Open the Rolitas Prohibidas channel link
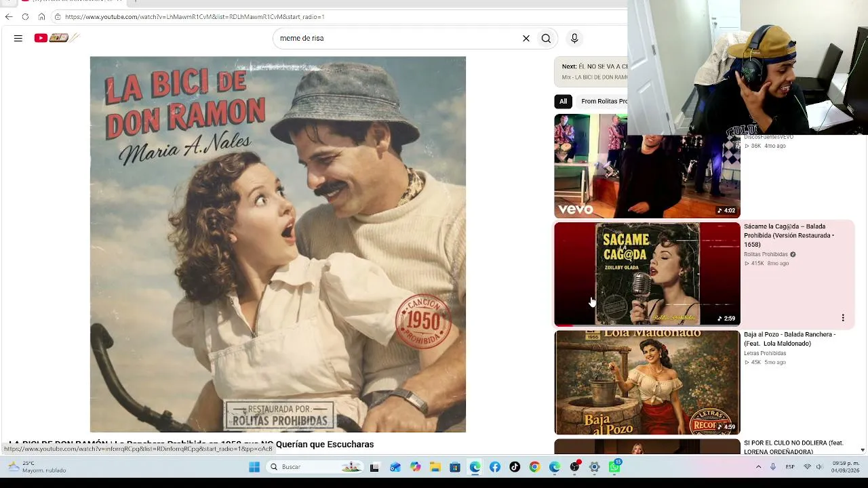This screenshot has width=868, height=488. (x=766, y=255)
